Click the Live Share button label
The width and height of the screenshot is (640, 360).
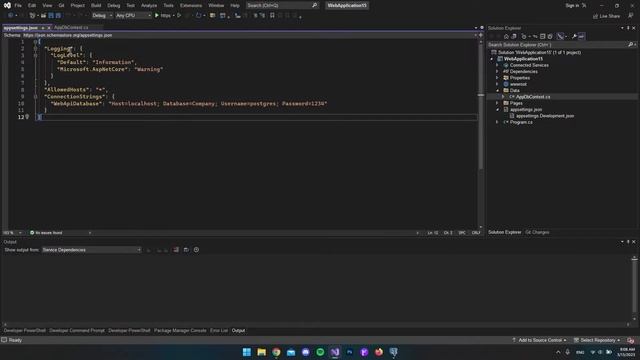coord(610,16)
